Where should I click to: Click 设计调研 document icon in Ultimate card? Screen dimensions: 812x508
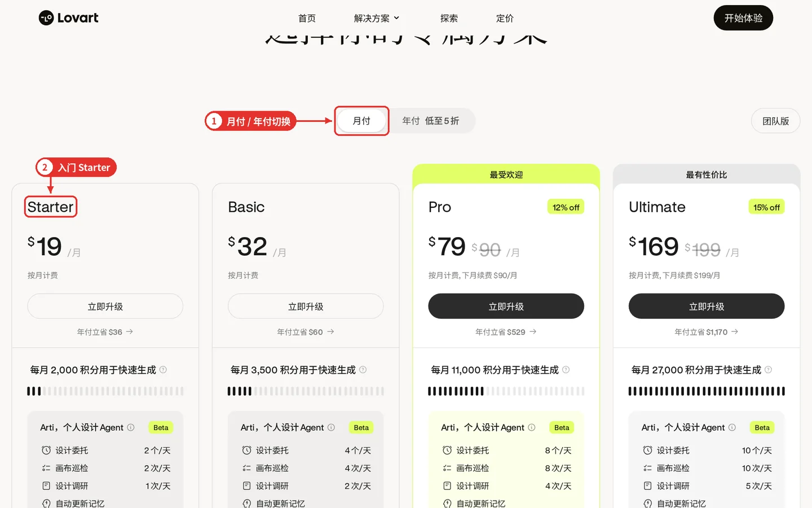pyautogui.click(x=647, y=485)
